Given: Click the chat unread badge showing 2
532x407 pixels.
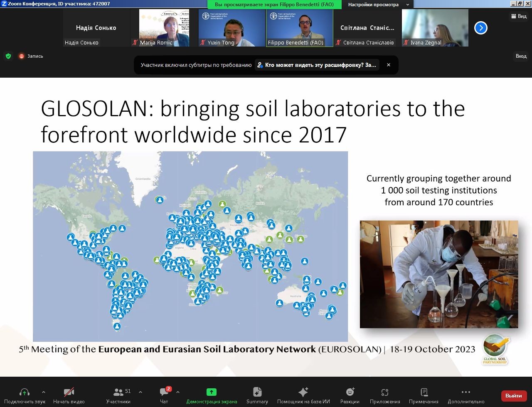Looking at the screenshot, I should [x=168, y=389].
